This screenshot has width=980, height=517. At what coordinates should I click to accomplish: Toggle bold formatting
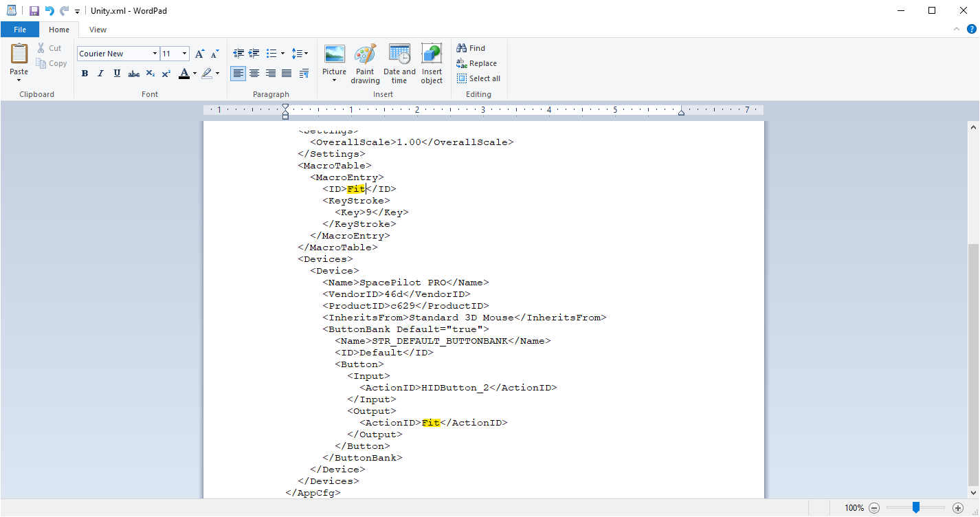(x=85, y=74)
